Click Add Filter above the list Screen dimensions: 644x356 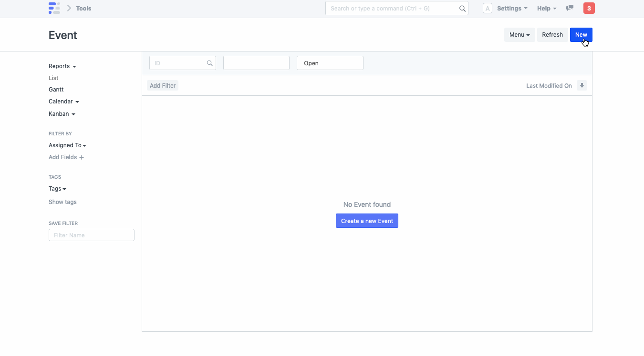[162, 85]
